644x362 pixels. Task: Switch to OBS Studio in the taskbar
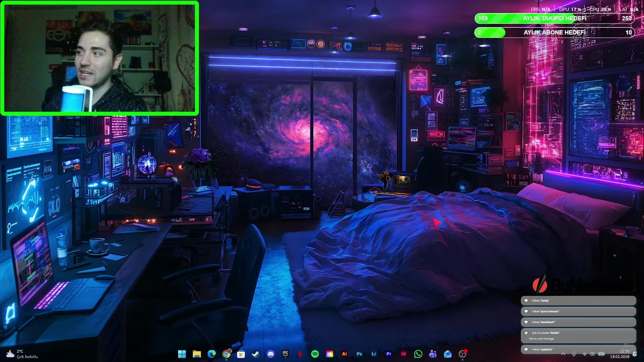click(462, 354)
